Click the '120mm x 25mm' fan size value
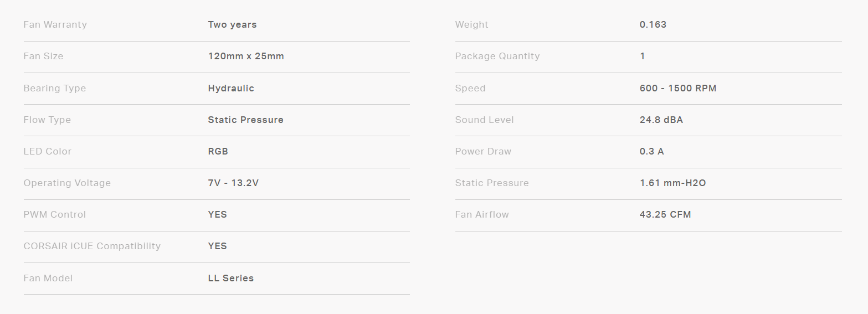Image resolution: width=868 pixels, height=314 pixels. tap(246, 56)
